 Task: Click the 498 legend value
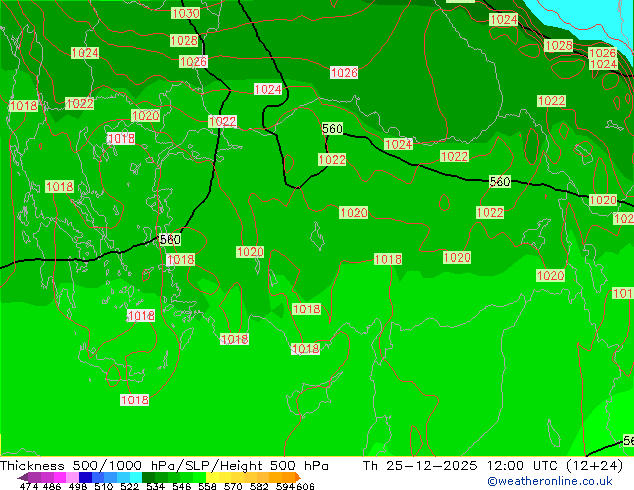[x=78, y=486]
